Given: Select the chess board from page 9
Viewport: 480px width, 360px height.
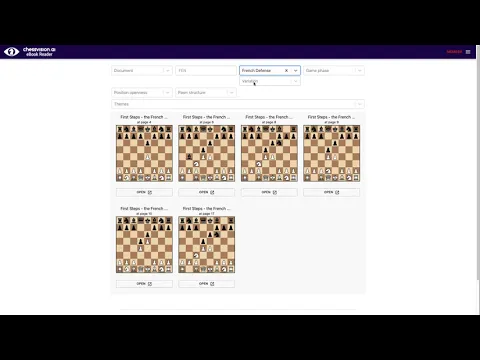Looking at the screenshot, I should coord(332,153).
